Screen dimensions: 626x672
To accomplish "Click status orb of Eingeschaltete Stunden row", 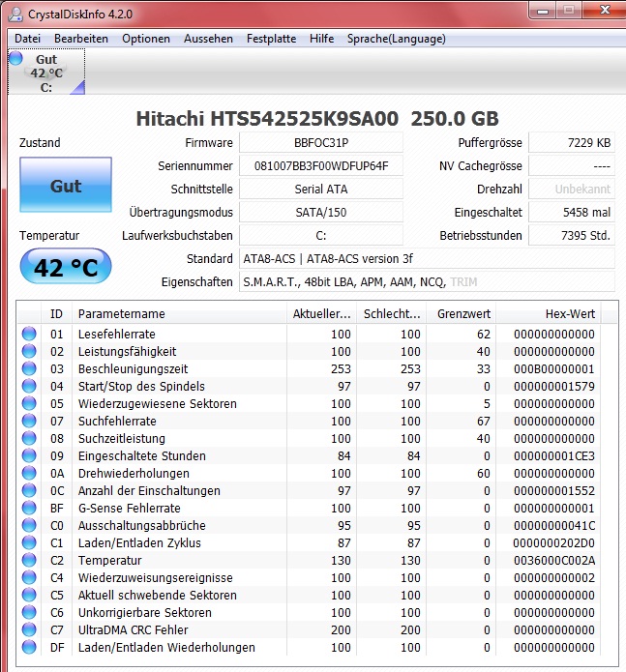I will (29, 455).
